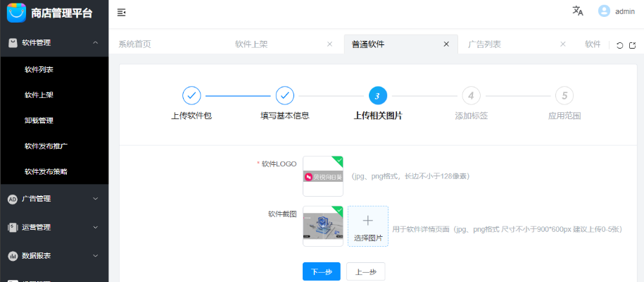Click the 下一步 button
This screenshot has width=644, height=282.
(322, 271)
